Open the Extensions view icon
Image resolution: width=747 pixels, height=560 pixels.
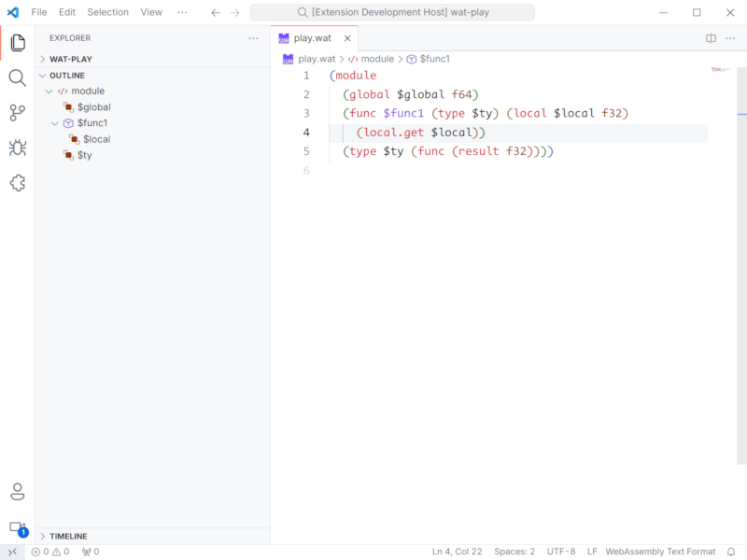pos(17,183)
